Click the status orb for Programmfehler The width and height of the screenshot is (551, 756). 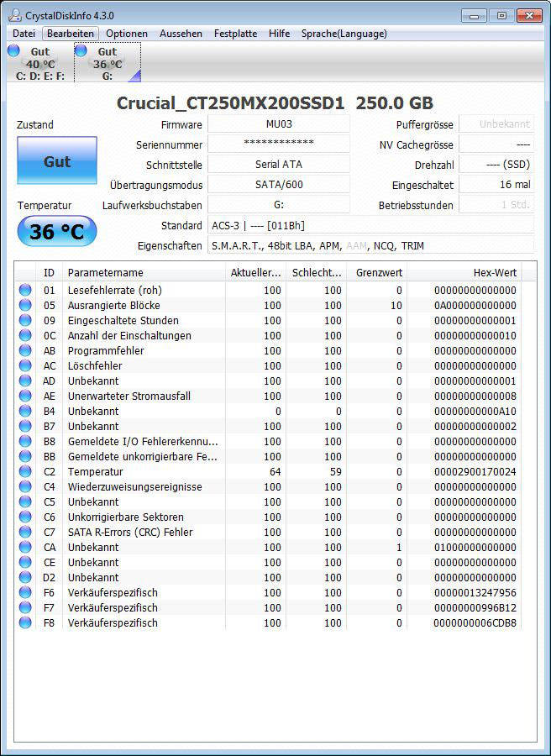pos(25,350)
